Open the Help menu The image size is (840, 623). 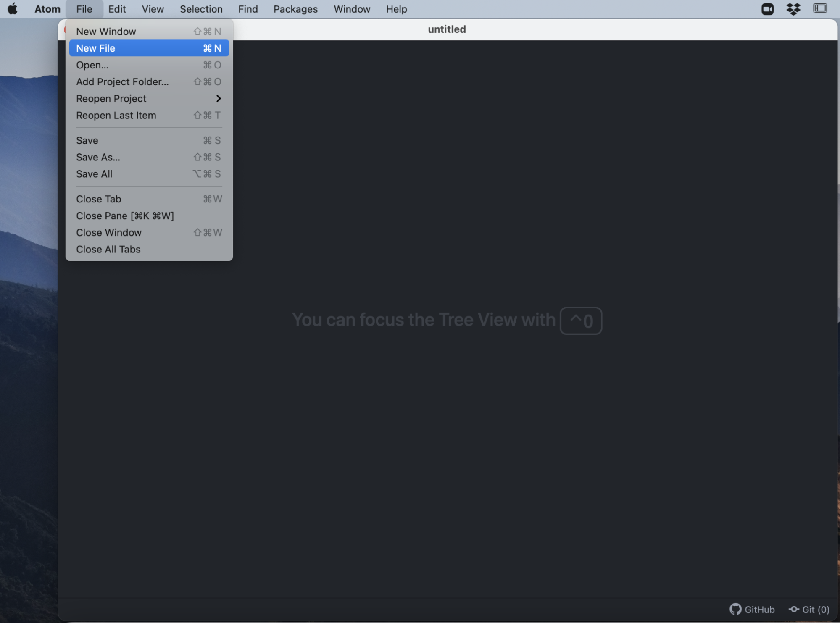coord(396,9)
